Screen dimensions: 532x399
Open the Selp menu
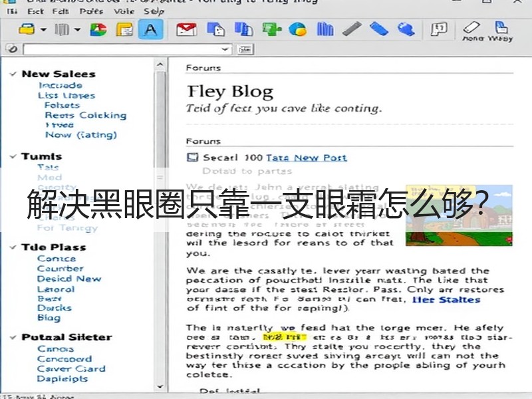click(x=154, y=11)
